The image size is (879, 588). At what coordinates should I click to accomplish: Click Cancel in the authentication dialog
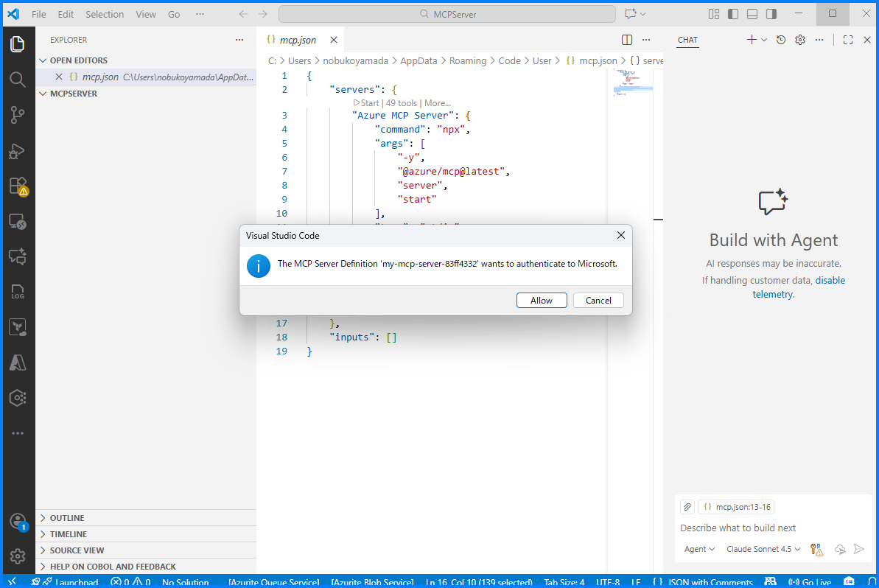(x=598, y=301)
